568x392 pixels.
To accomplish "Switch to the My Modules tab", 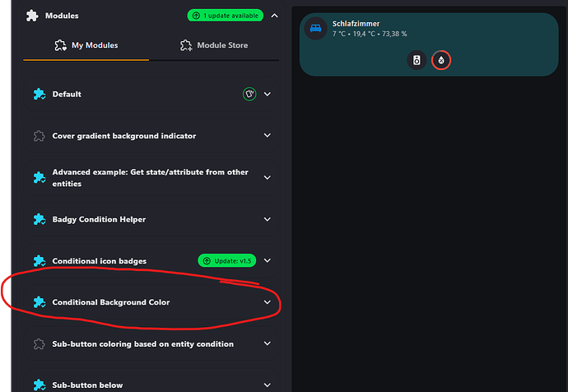I will (86, 45).
